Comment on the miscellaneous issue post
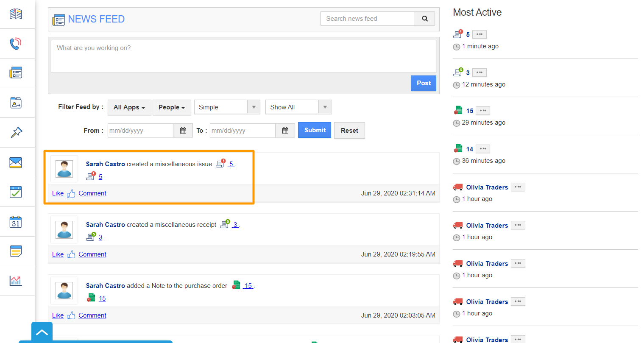This screenshot has width=644, height=343. pos(92,193)
